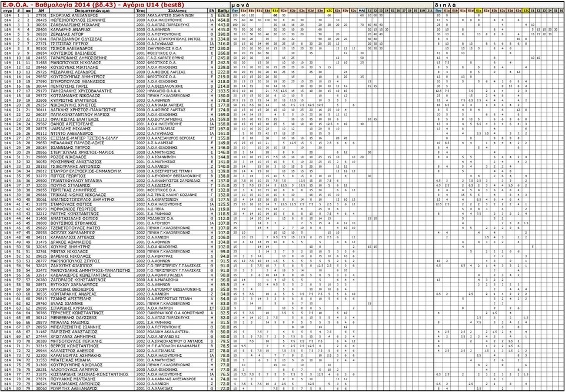Click player name 'ΤΣΙΚΟΒ ΑΛΕΞΑΝΔΡΟΣ'

tap(72, 49)
